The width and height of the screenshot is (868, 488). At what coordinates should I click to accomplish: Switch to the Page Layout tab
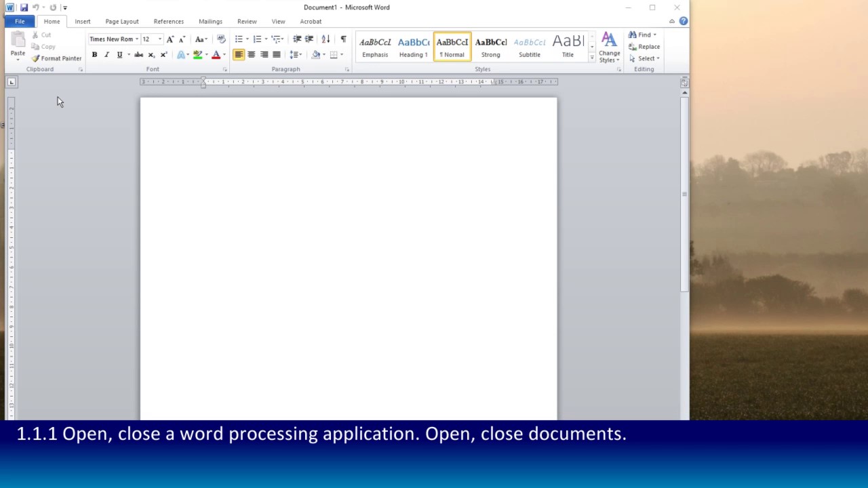(x=122, y=22)
